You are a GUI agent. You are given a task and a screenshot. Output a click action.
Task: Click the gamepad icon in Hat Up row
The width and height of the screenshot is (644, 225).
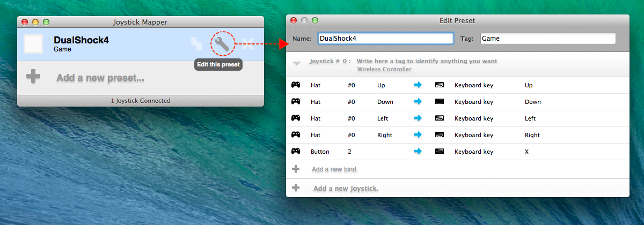point(296,85)
